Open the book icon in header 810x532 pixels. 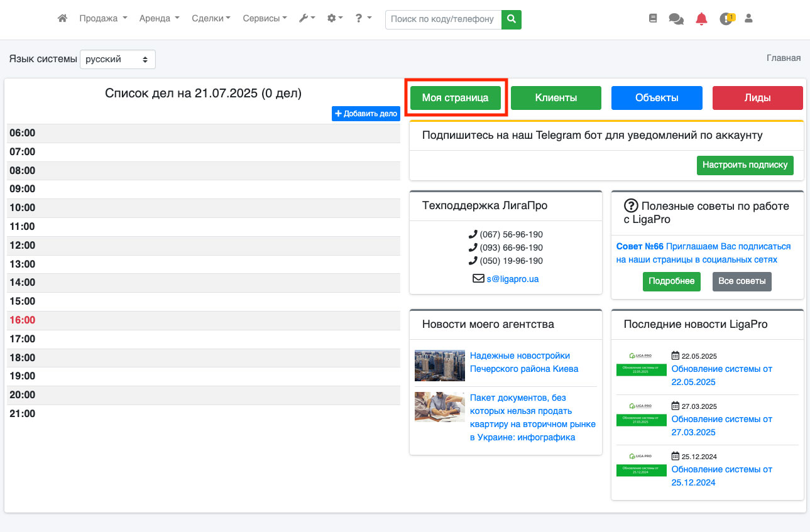[653, 19]
